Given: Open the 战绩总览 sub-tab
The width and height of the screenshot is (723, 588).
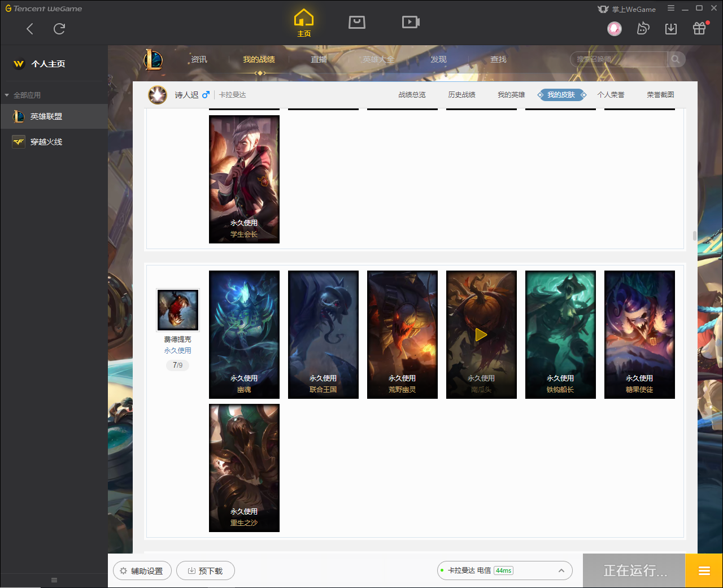Looking at the screenshot, I should [x=412, y=95].
